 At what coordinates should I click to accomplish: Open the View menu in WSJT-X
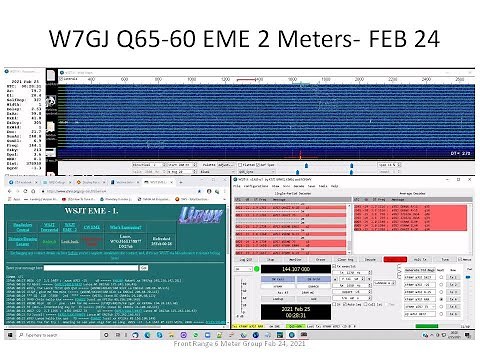[x=275, y=186]
